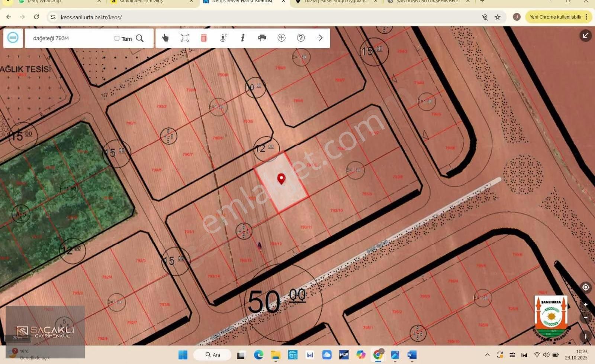
Task: Open Word from the Windows taskbar
Action: pyautogui.click(x=412, y=355)
